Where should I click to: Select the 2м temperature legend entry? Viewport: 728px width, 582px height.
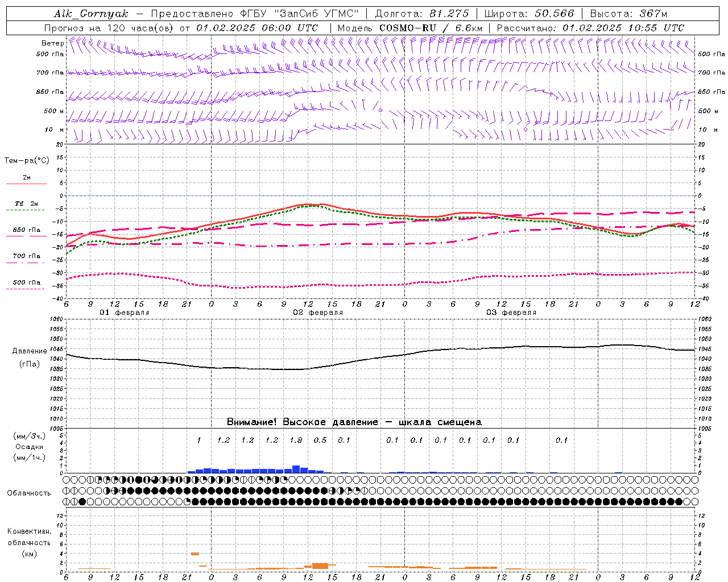27,178
